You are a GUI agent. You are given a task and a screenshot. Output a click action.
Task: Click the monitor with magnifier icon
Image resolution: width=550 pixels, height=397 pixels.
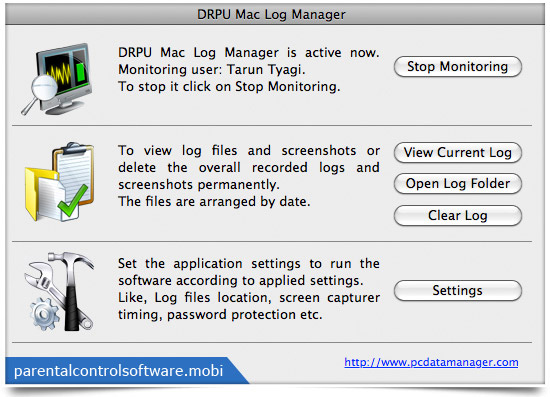click(x=57, y=79)
